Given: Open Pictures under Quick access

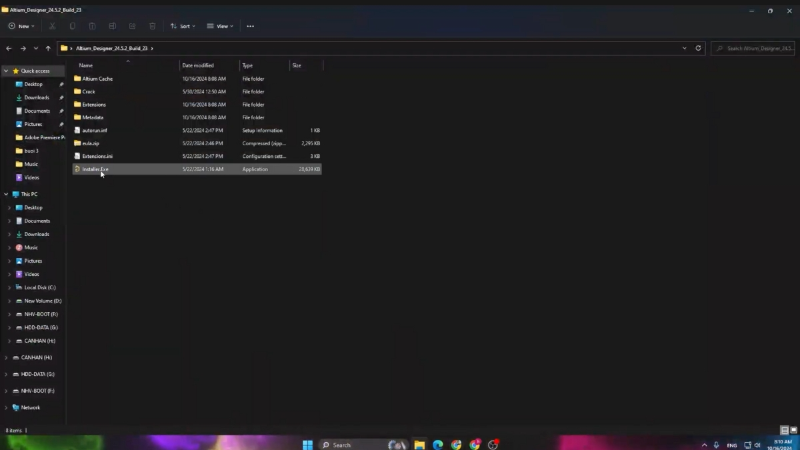Looking at the screenshot, I should click(33, 124).
